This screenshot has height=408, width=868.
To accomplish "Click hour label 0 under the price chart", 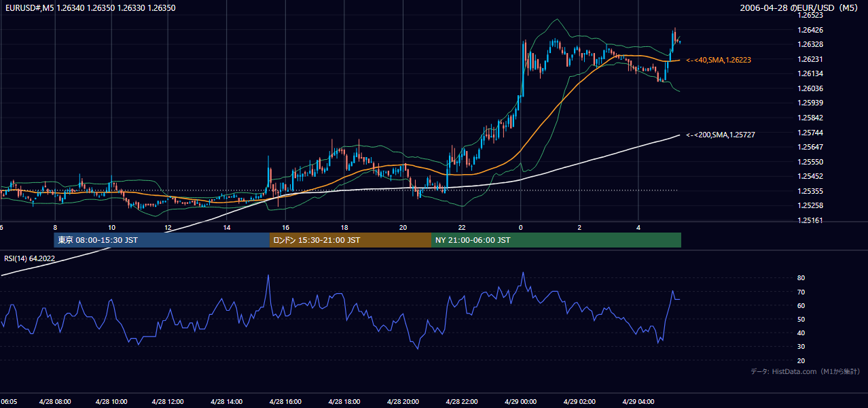I will point(521,227).
